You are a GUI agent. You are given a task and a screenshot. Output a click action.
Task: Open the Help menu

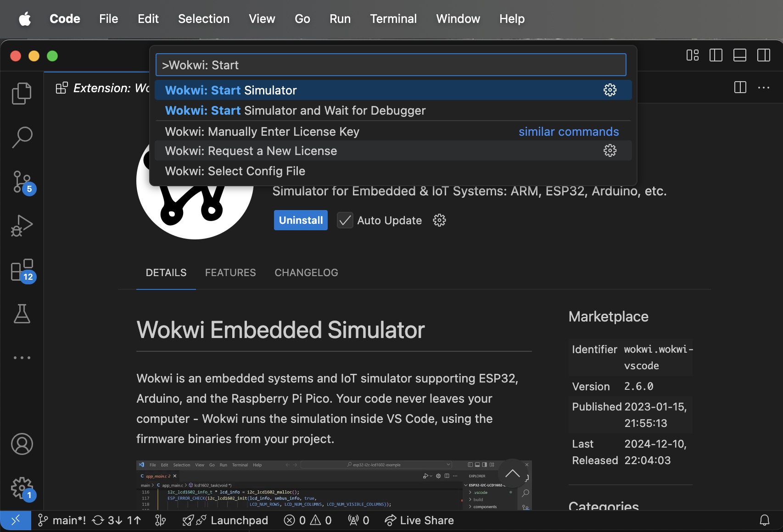tap(512, 19)
